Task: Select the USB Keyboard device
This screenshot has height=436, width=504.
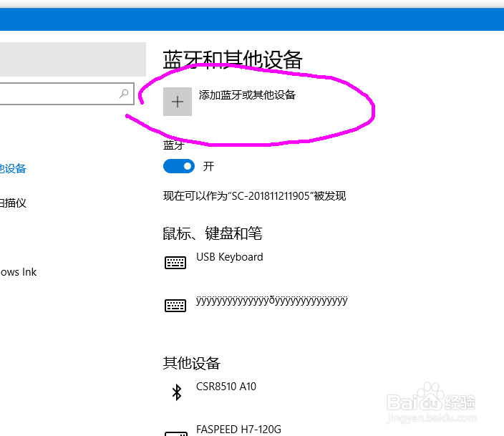Action: click(230, 257)
